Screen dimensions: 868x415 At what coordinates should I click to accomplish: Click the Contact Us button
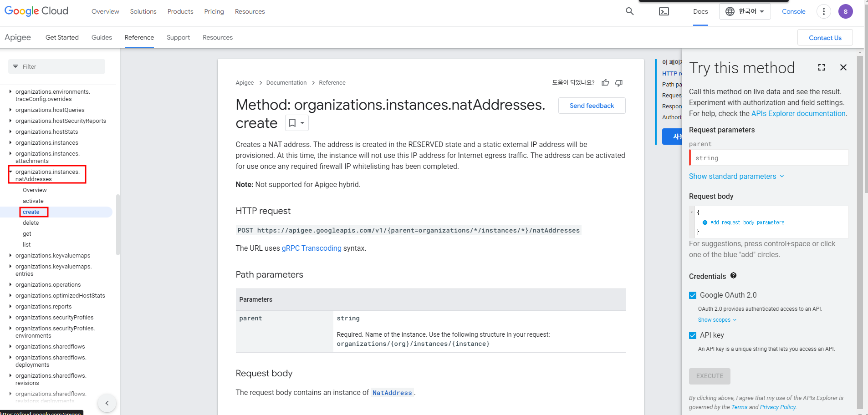coord(825,38)
